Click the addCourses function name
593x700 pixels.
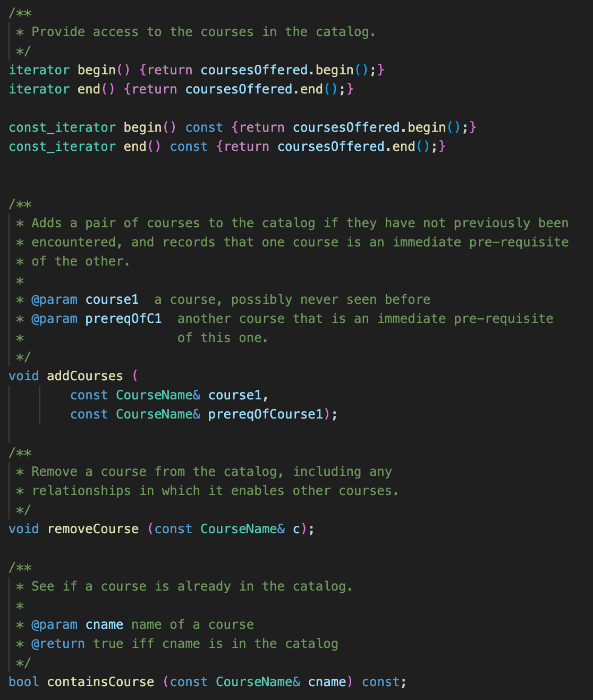tap(85, 376)
